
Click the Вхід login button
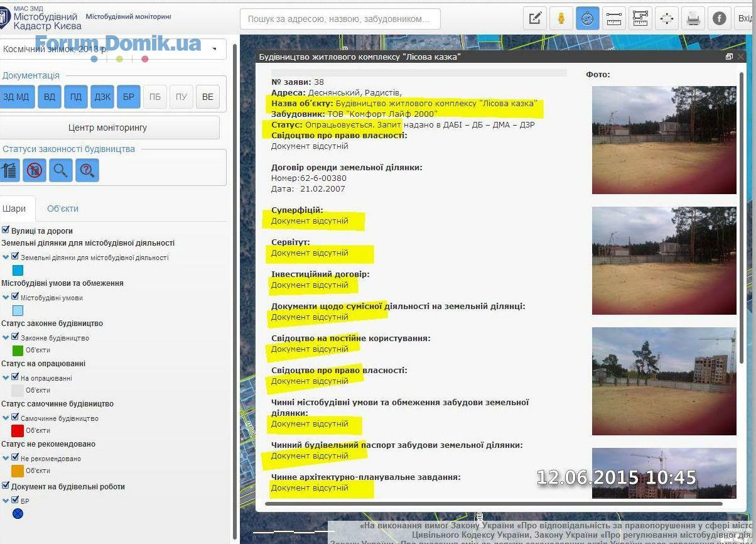tap(746, 18)
